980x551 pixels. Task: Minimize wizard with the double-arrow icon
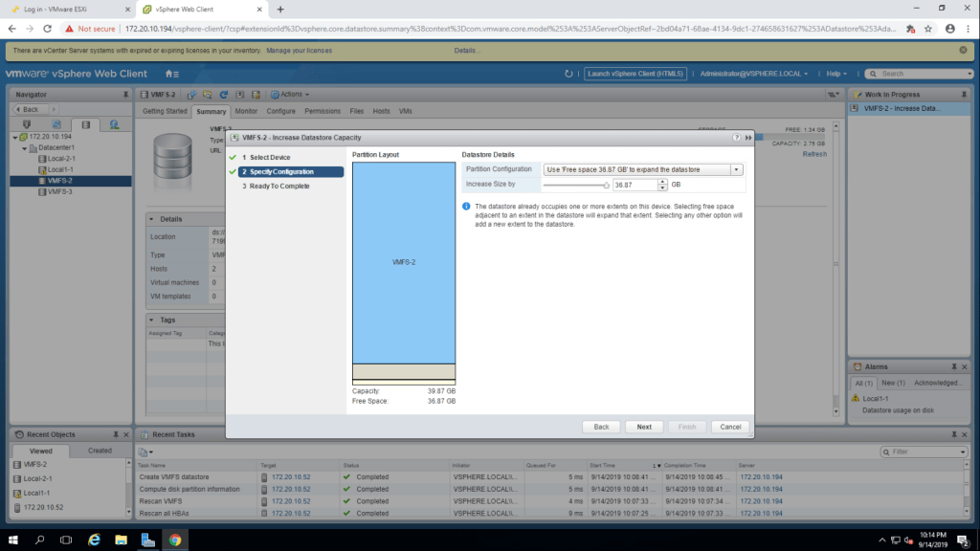pos(746,138)
